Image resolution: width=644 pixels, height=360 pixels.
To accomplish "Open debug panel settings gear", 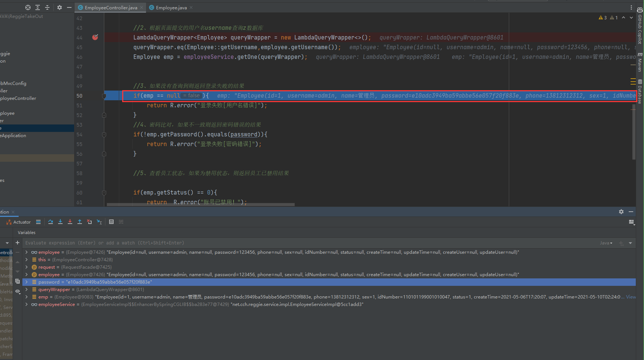I will [621, 212].
